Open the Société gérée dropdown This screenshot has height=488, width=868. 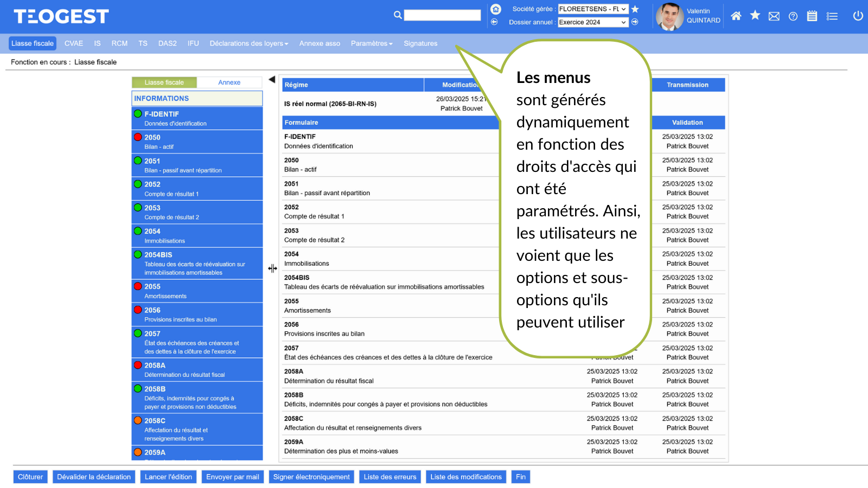click(593, 9)
